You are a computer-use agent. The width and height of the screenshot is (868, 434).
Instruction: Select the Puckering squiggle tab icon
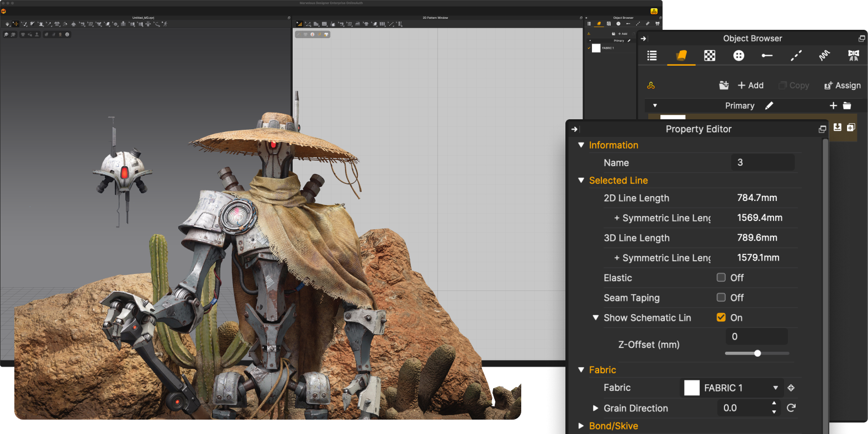pos(824,55)
